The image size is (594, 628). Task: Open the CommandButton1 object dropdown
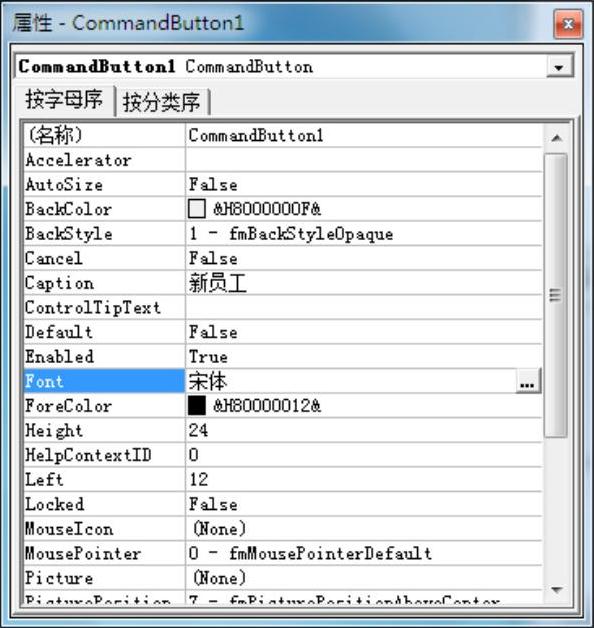(559, 67)
